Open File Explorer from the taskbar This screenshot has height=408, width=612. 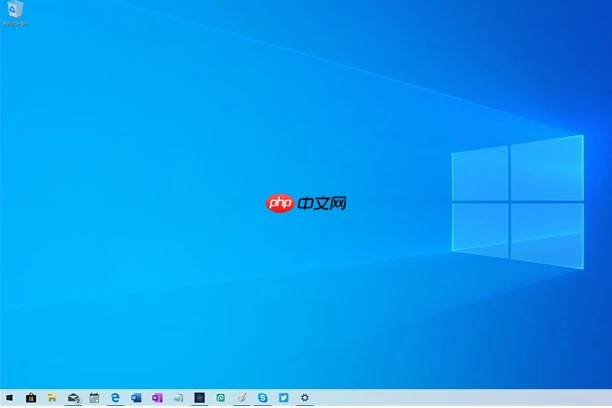click(52, 398)
